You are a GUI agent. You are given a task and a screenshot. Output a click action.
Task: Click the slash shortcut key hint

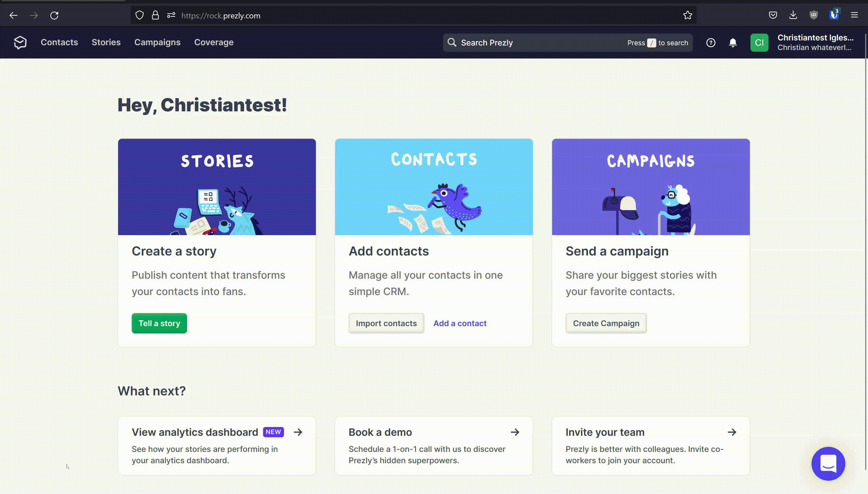point(652,43)
